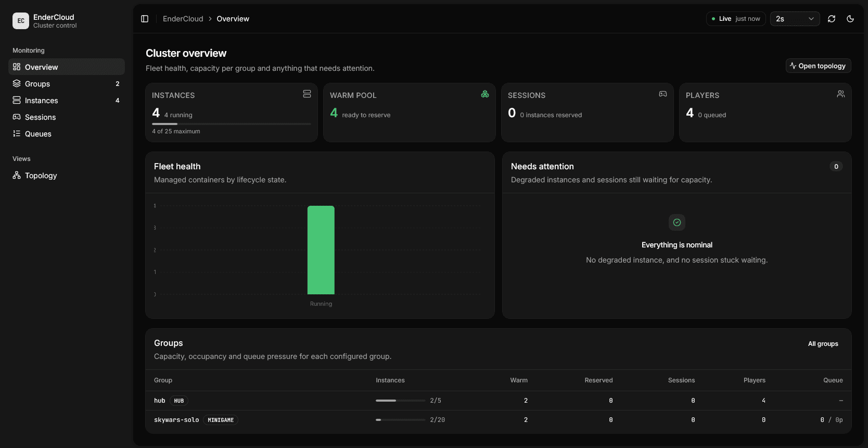Click the HUB tag badge
The width and height of the screenshot is (868, 448).
pyautogui.click(x=179, y=401)
